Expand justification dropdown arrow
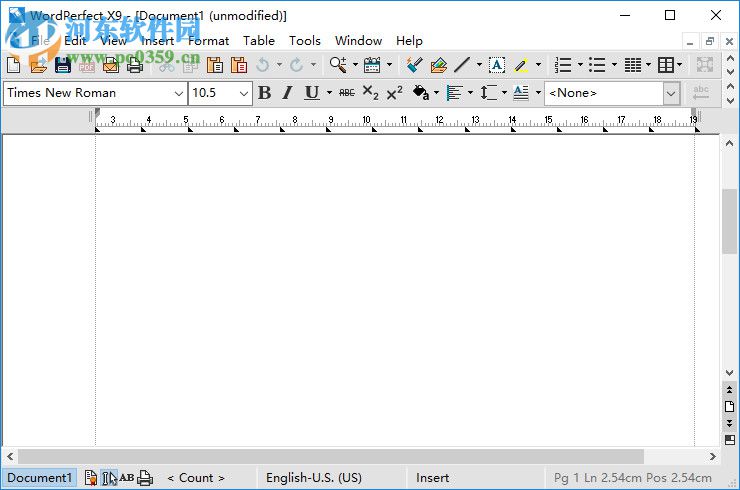The width and height of the screenshot is (740, 490). [x=471, y=93]
